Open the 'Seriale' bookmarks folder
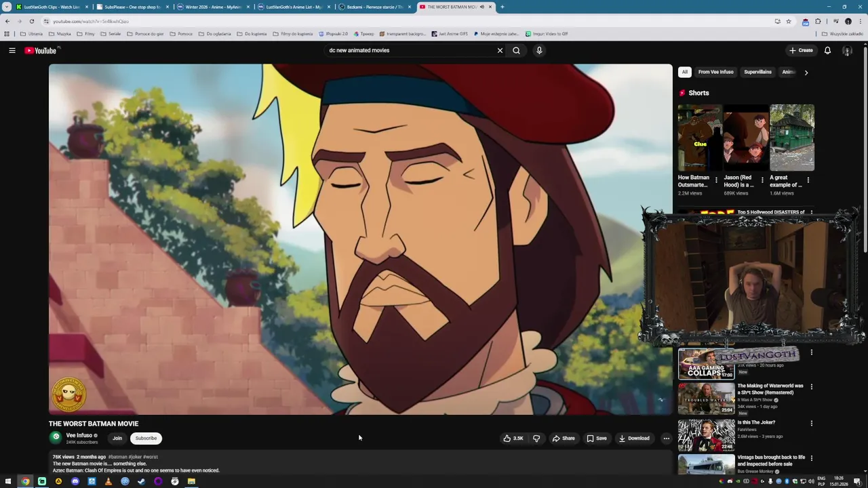 [x=111, y=33]
